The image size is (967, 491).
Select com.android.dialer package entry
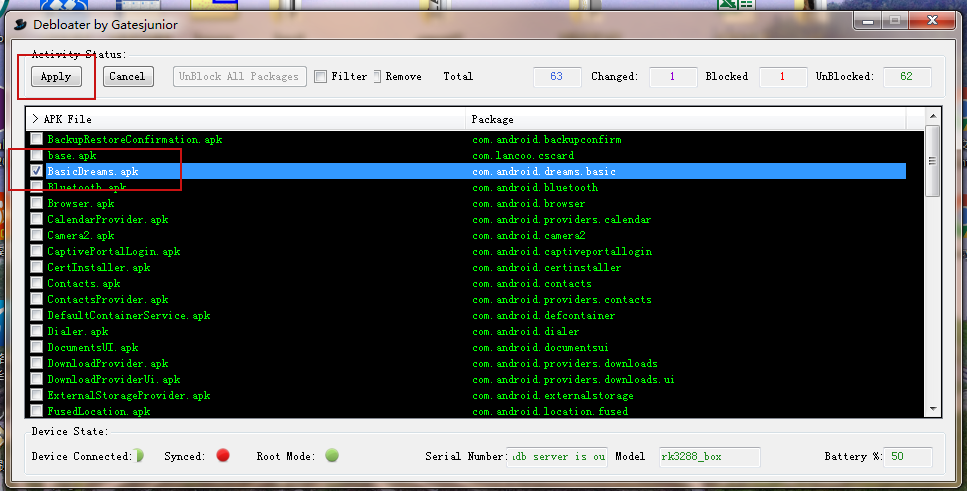[x=525, y=331]
